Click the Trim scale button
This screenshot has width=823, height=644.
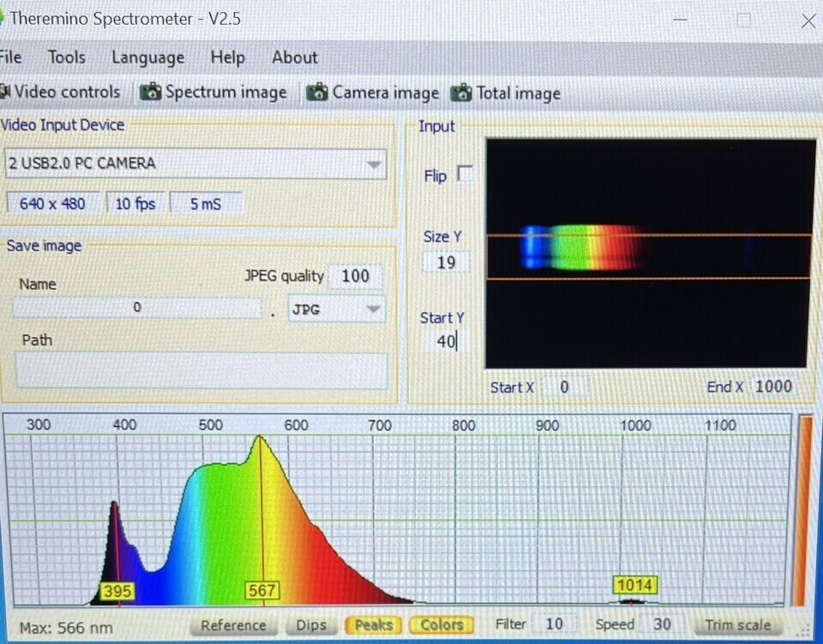(x=737, y=625)
